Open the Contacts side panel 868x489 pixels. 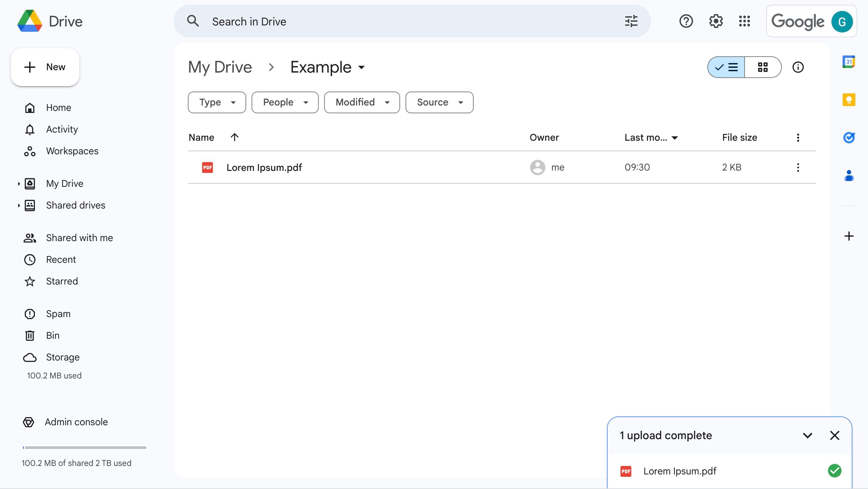849,175
